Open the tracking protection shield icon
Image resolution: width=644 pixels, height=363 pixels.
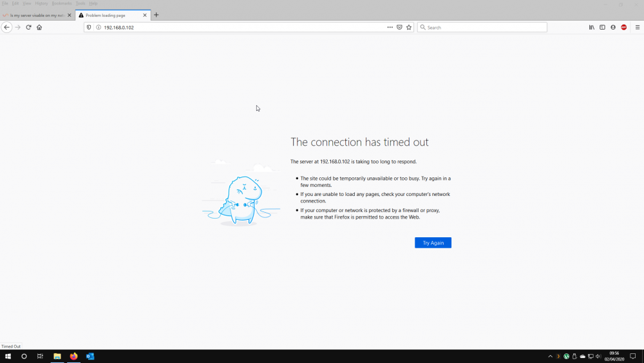pos(89,27)
